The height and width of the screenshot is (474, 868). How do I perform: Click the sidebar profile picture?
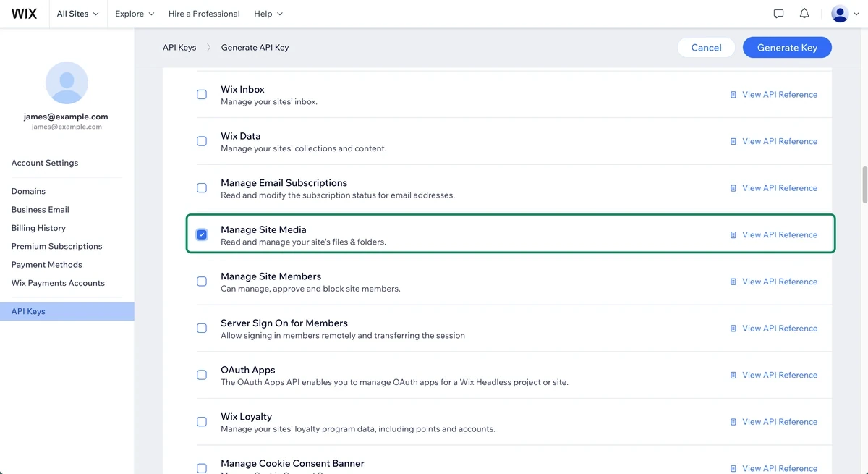click(x=67, y=82)
